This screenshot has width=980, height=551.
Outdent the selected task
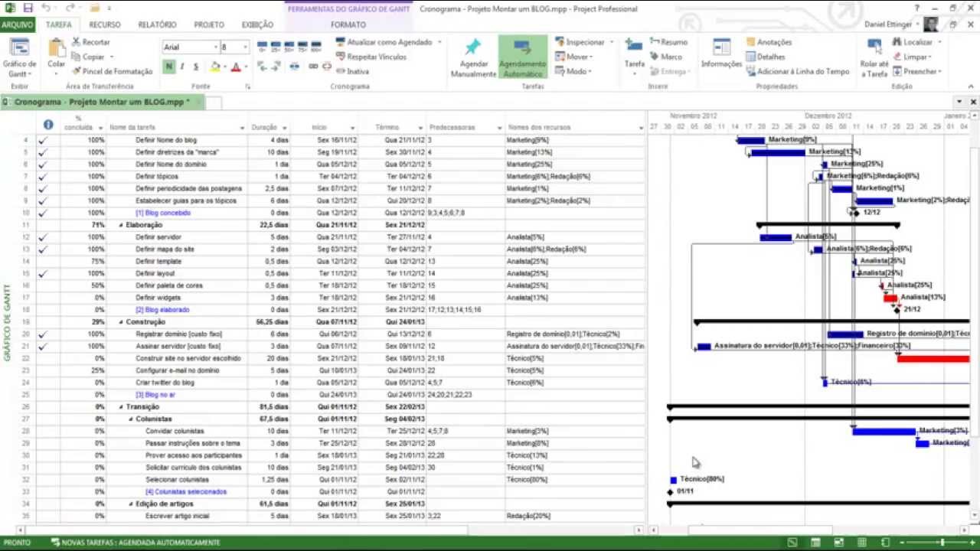(x=263, y=67)
